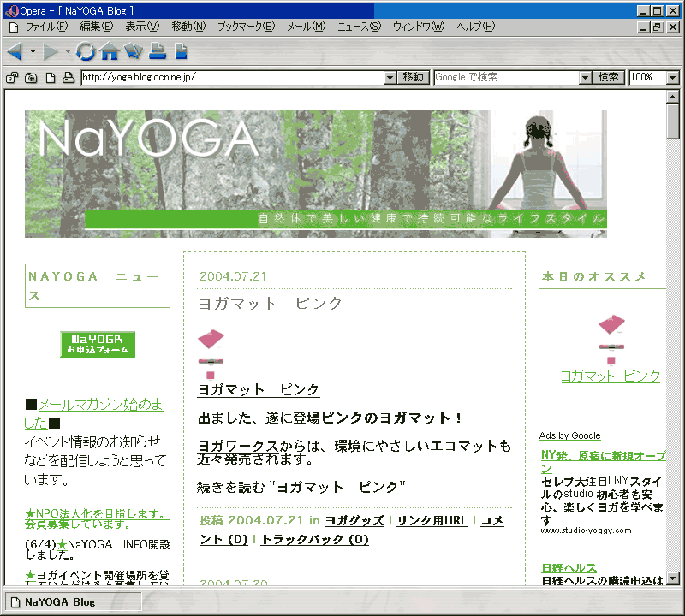Click print preview icon left of the address bar
This screenshot has height=616, width=685.
tap(68, 78)
